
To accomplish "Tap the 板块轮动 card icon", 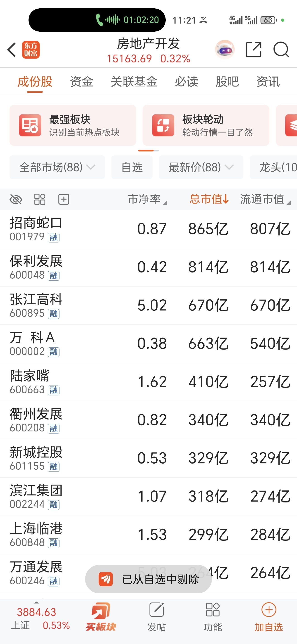I will pyautogui.click(x=163, y=125).
